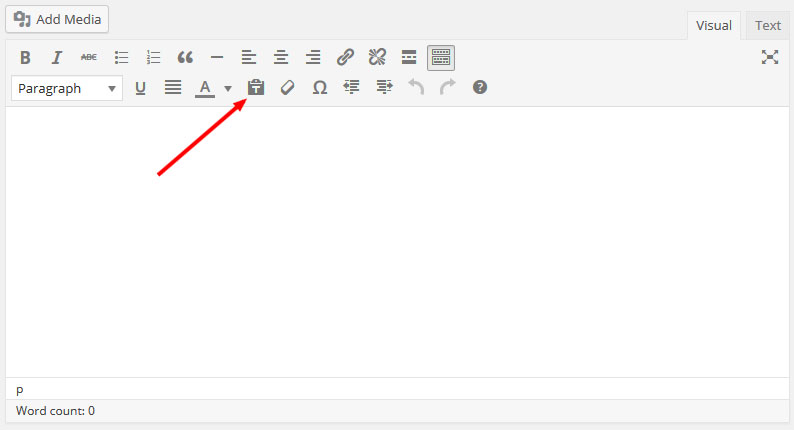
Task: Toggle bold formatting
Action: (x=25, y=58)
